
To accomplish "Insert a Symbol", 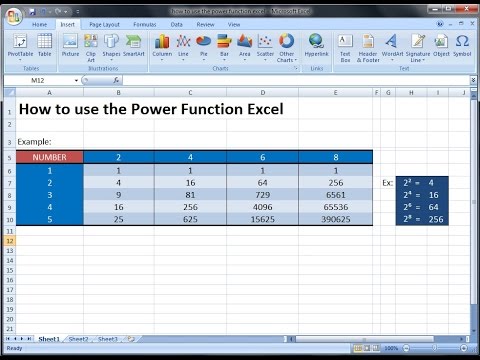I will (x=462, y=45).
